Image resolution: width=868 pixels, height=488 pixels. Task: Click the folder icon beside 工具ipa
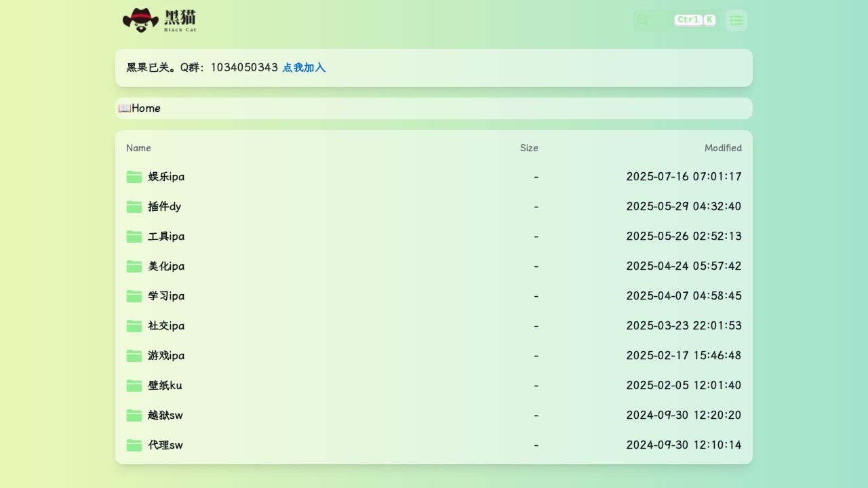[134, 237]
